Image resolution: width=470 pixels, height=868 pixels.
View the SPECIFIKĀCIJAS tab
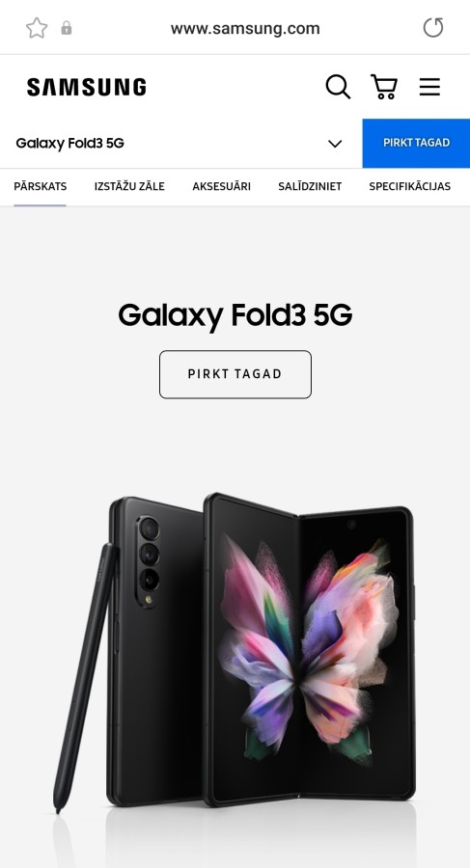coord(409,186)
